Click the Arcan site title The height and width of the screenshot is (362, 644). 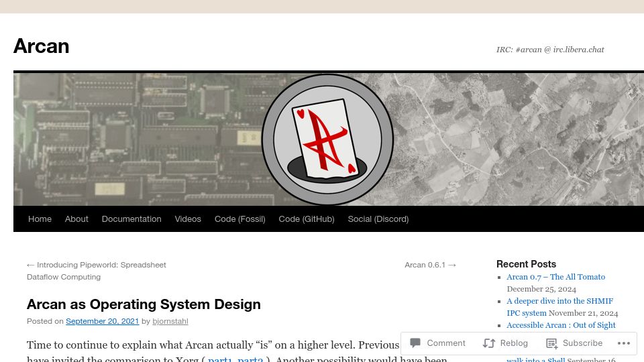pos(41,46)
